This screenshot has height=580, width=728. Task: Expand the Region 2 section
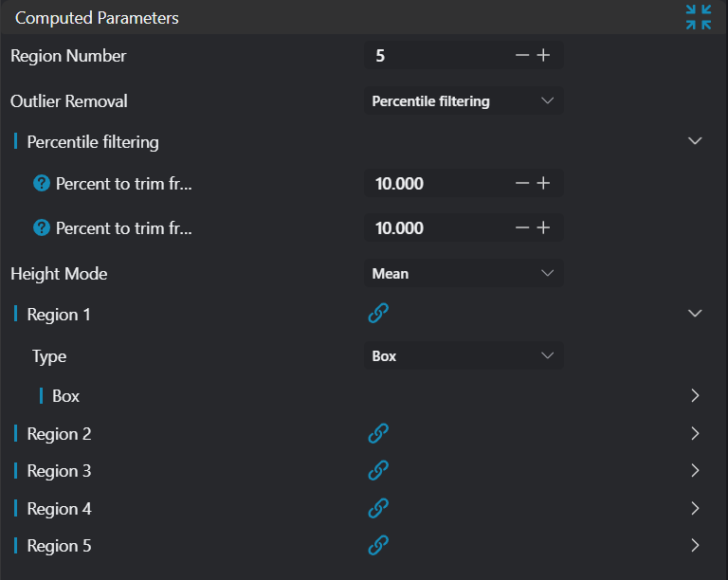(x=695, y=433)
